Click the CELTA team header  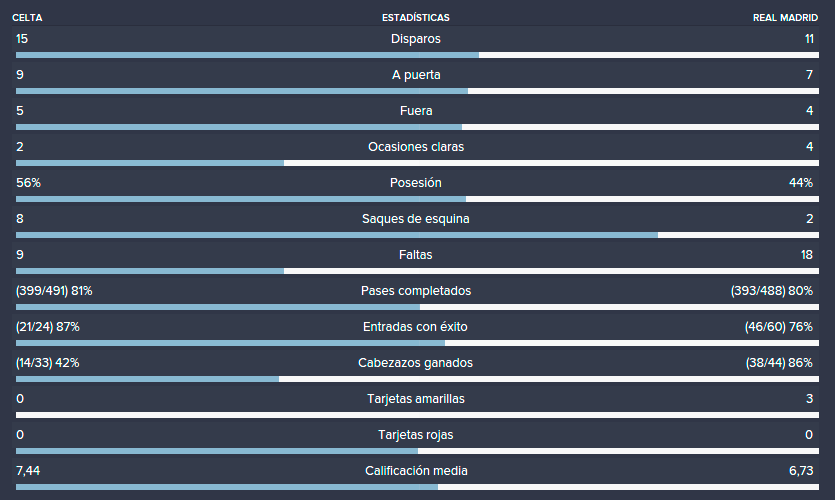pyautogui.click(x=27, y=18)
